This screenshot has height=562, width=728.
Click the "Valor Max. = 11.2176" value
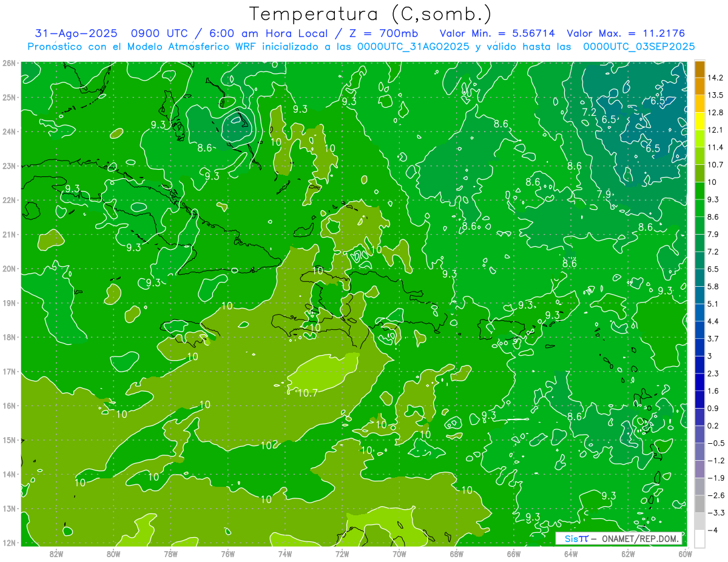pos(625,33)
